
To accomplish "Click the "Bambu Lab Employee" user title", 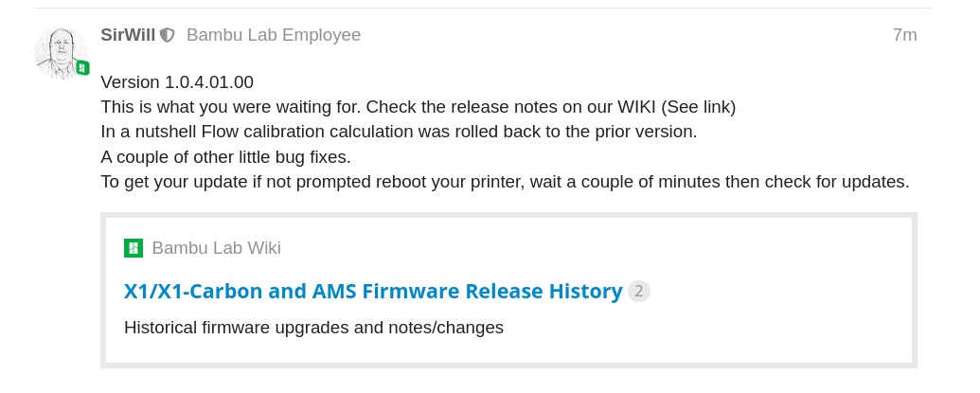I will 274,35.
